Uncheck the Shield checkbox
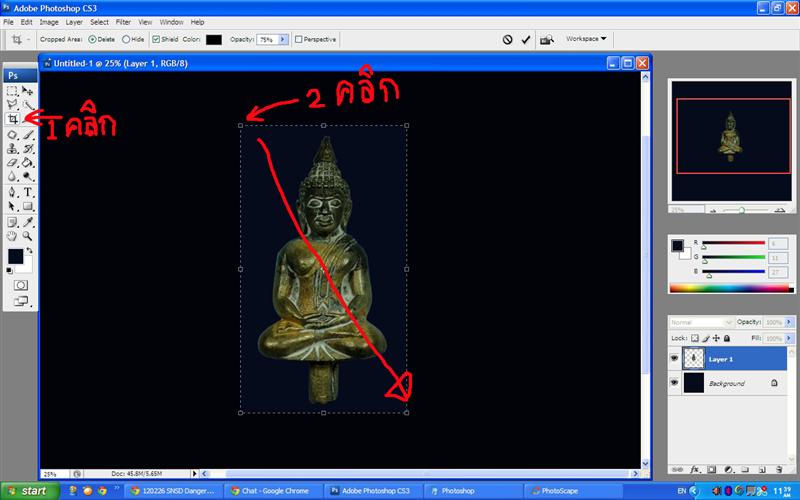This screenshot has height=500, width=800. [x=156, y=40]
